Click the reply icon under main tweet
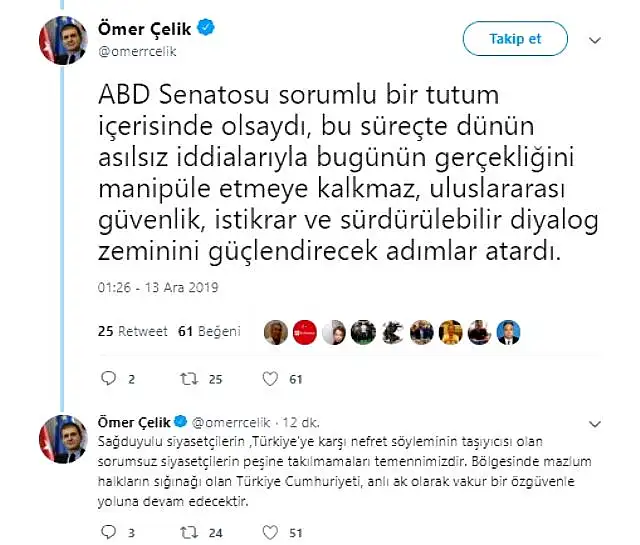Image resolution: width=640 pixels, height=545 pixels. click(109, 378)
